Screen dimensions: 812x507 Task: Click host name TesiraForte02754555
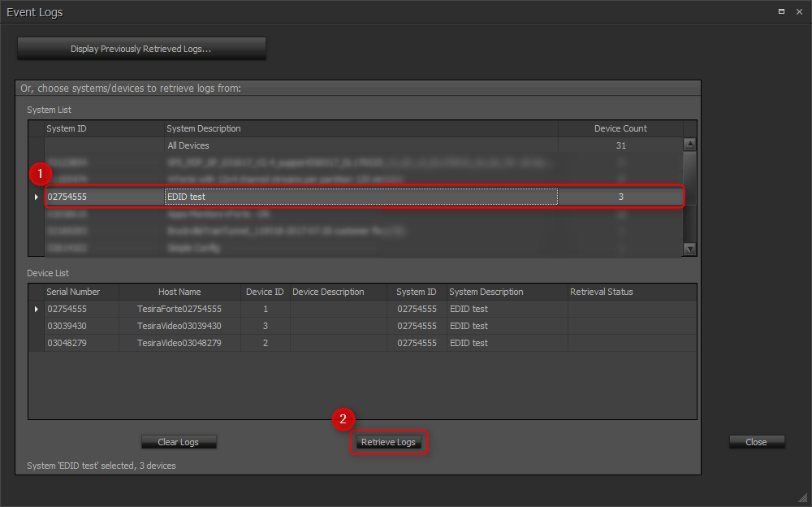tap(179, 309)
